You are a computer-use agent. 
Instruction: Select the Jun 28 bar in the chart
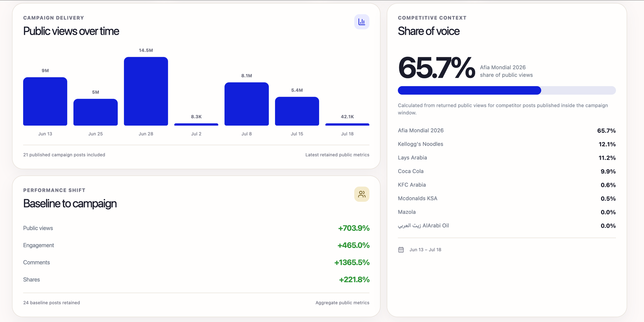(146, 91)
